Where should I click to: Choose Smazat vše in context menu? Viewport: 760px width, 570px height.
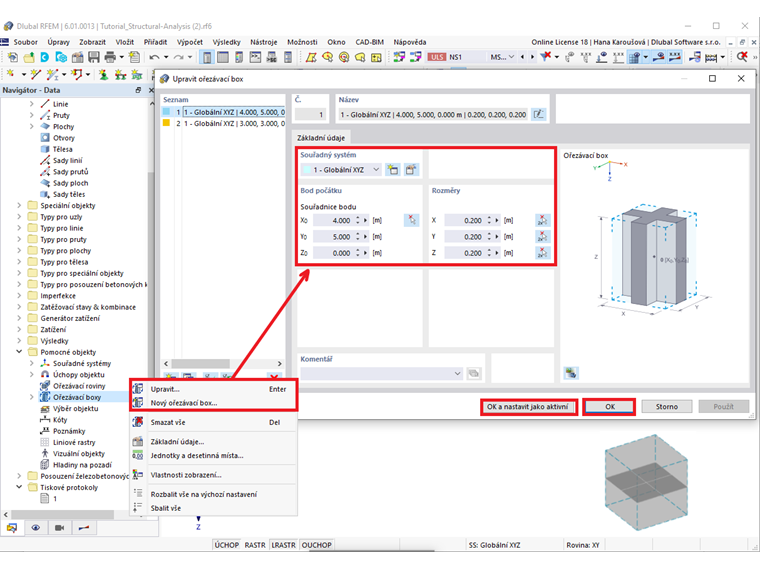(x=214, y=422)
